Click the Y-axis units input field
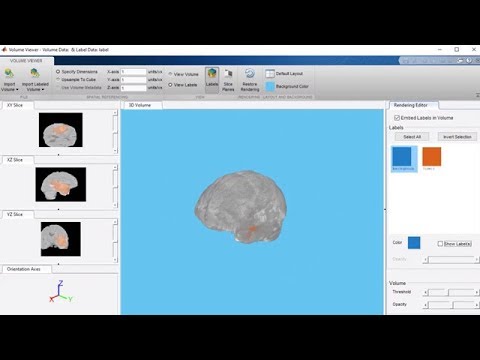 pos(133,80)
